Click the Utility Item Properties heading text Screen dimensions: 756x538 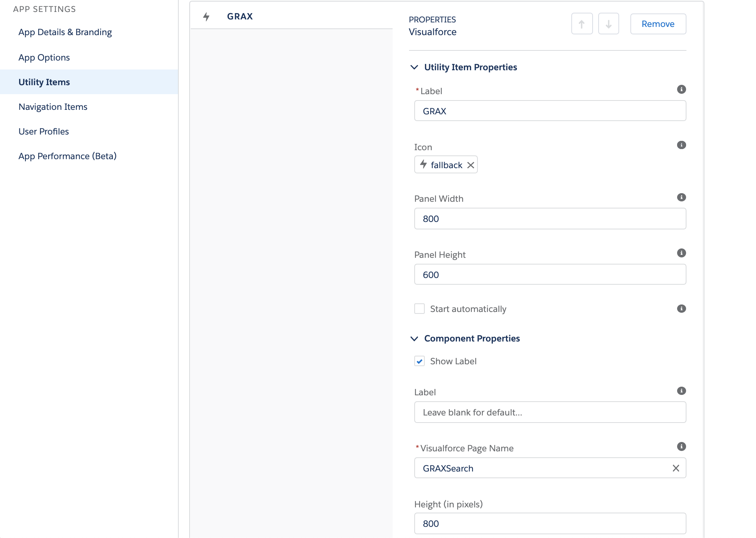[x=470, y=67]
